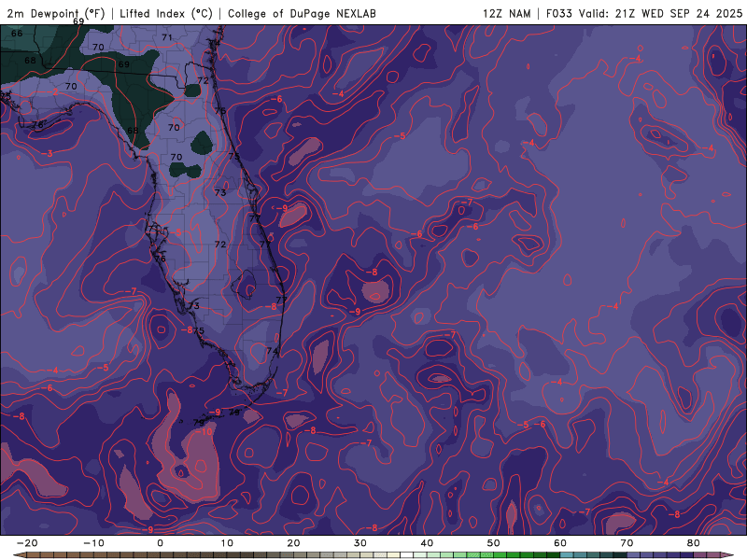Click the 'F033 Valid: 21Z WED SEP 24 2025' text
The height and width of the screenshot is (560, 747).
coord(644,13)
